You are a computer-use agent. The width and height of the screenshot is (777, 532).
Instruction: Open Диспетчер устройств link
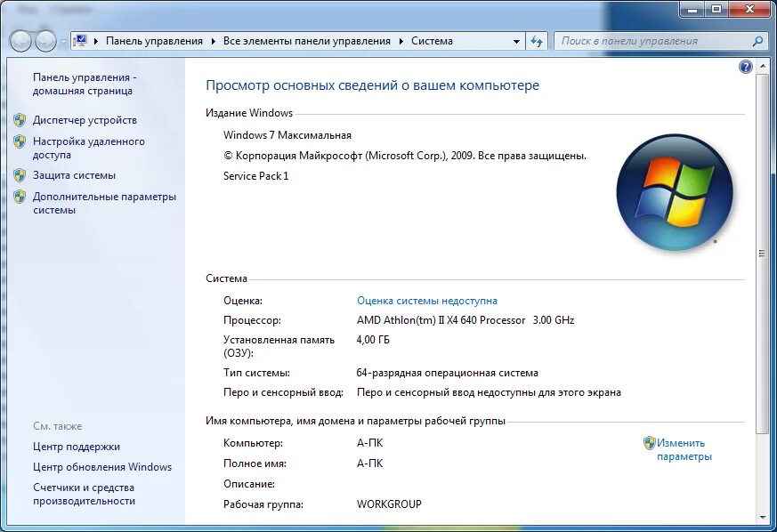point(85,120)
